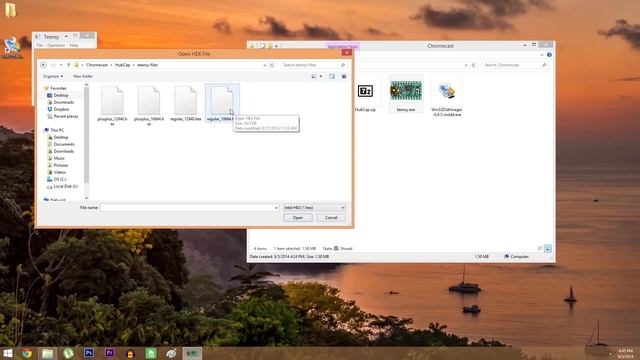Open the view options dropdown arrow in dialog
The height and width of the screenshot is (360, 640).
(x=321, y=76)
